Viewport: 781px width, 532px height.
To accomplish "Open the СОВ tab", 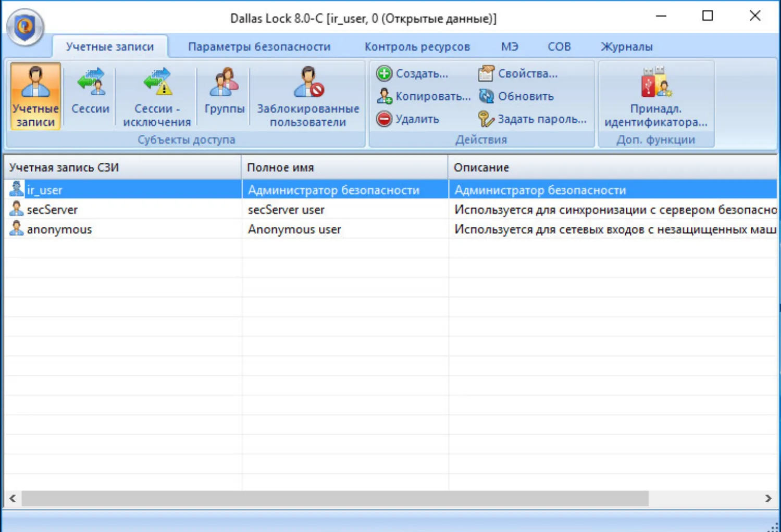I will pyautogui.click(x=559, y=46).
